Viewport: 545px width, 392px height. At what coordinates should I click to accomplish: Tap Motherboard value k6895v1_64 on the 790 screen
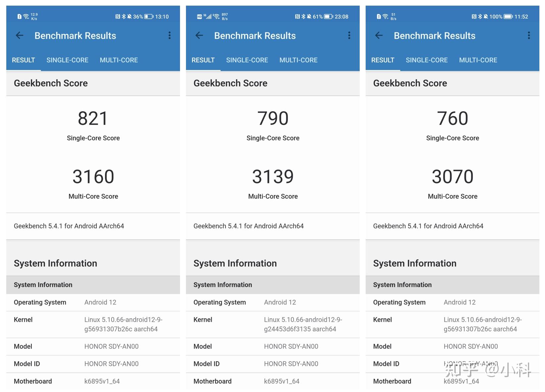(x=282, y=381)
